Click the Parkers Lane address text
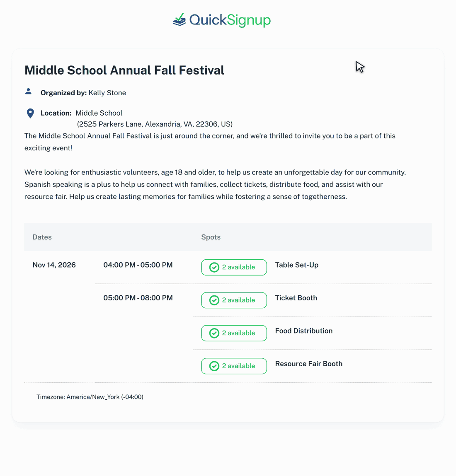 155,124
